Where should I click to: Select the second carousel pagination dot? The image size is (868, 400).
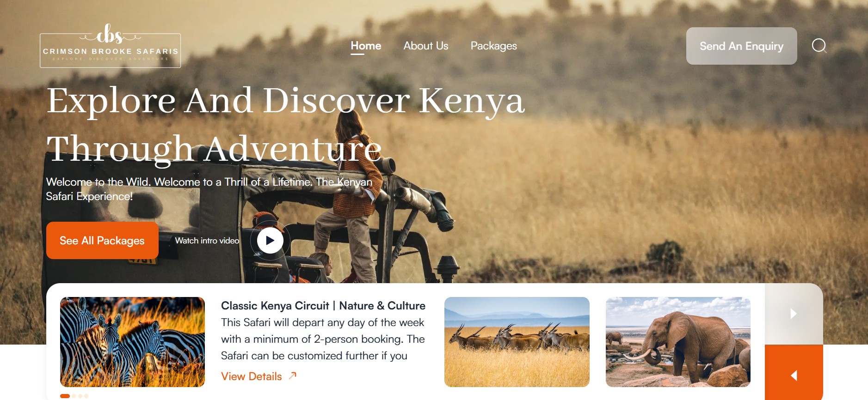[74, 396]
